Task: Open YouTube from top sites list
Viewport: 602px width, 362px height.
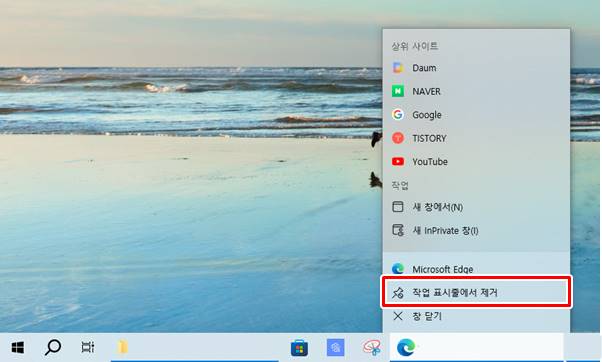Action: 476,162
